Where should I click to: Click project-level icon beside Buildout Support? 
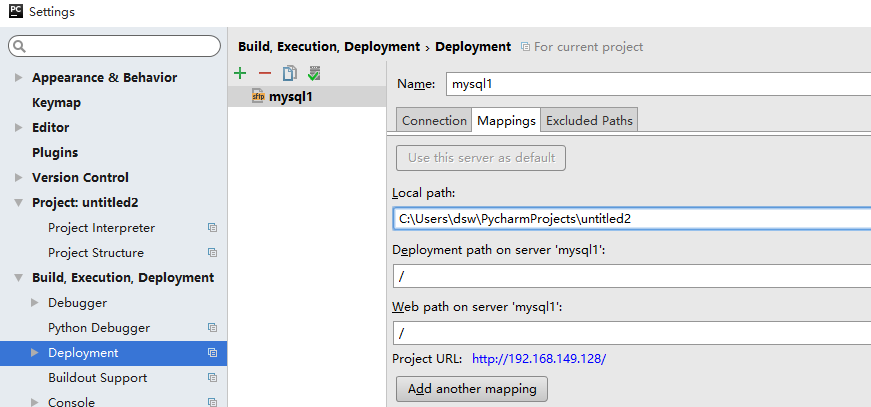click(x=212, y=378)
